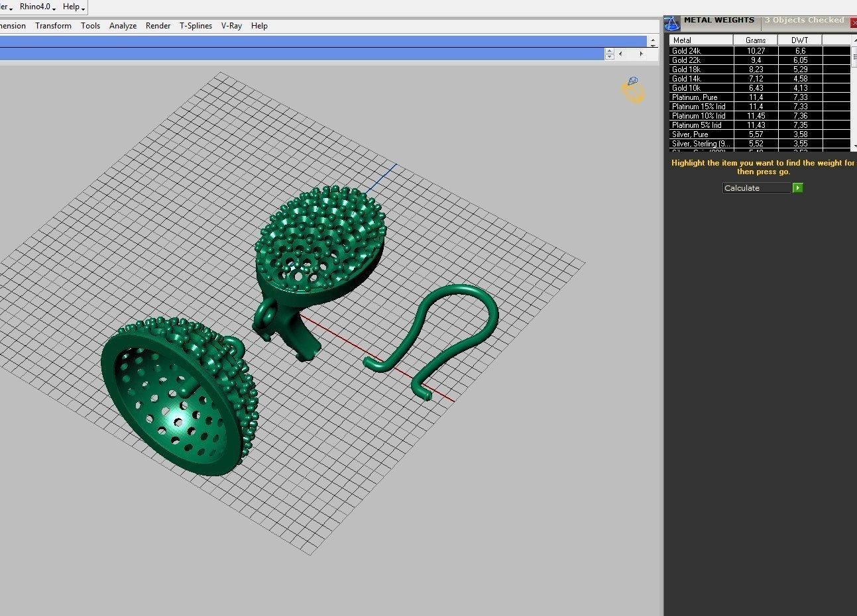Screen dimensions: 857x616
Task: Sort by the Metal column header
Action: point(701,40)
